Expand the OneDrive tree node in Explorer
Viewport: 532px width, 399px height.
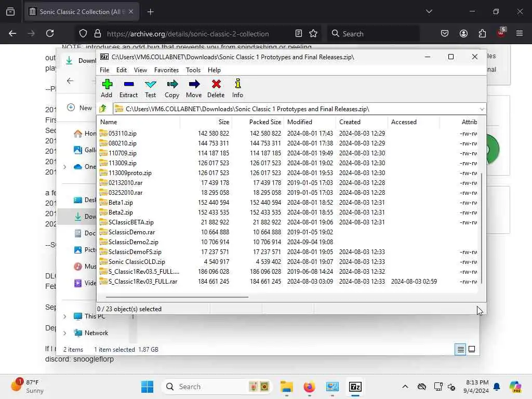64,167
